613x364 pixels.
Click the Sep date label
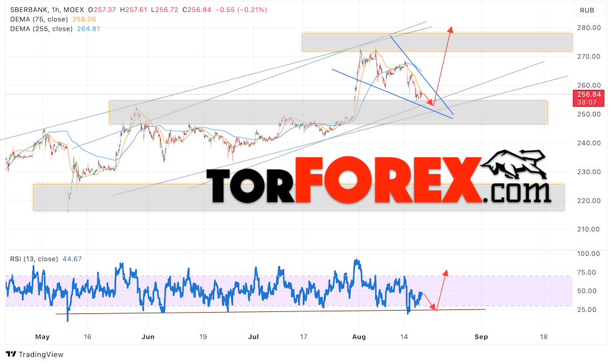click(x=481, y=337)
